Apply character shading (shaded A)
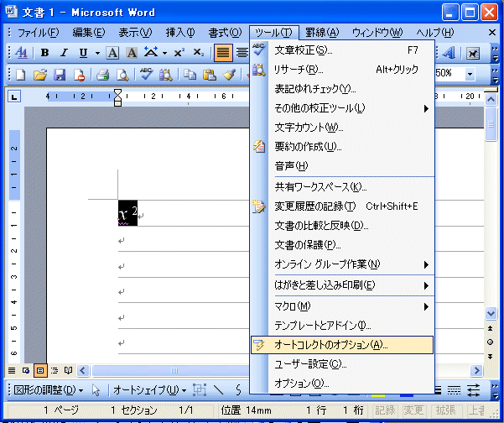Image resolution: width=504 pixels, height=423 pixels. coord(132,52)
